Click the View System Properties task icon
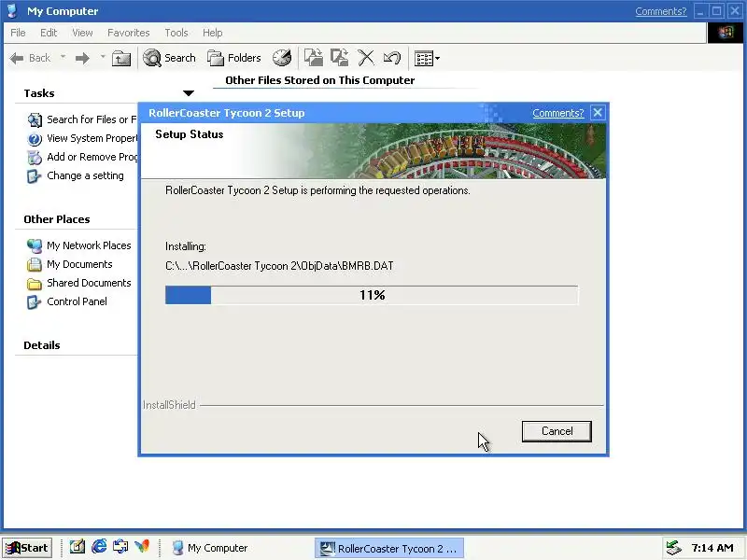The image size is (747, 560). [x=35, y=139]
